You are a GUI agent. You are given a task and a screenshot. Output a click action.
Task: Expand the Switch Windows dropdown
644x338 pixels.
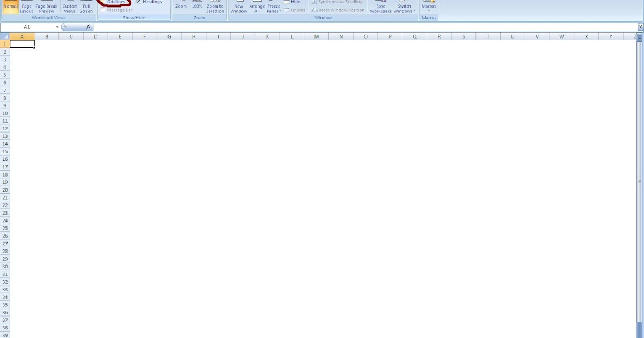(x=404, y=9)
